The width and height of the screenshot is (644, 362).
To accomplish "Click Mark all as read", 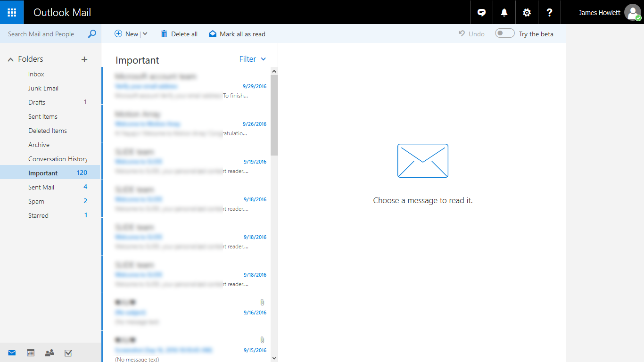I will click(237, 34).
